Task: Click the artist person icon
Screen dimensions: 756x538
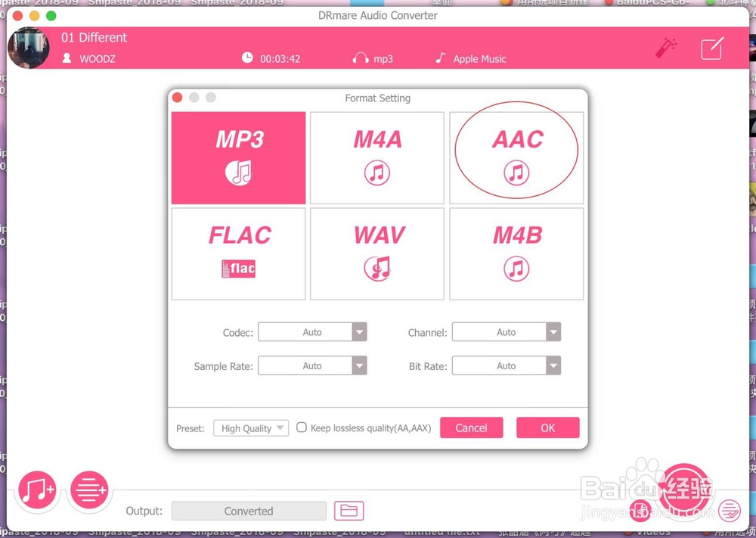Action: pos(67,58)
